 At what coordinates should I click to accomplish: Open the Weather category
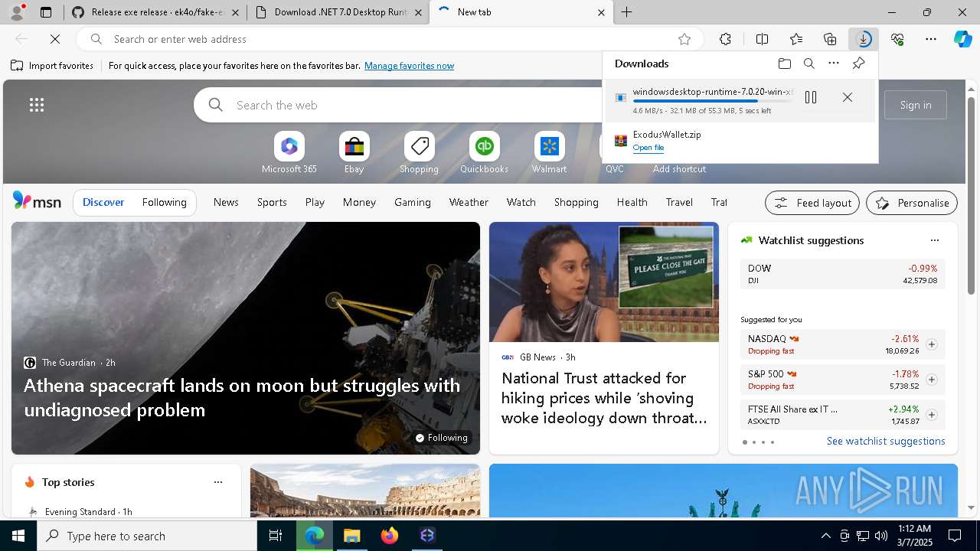tap(469, 202)
